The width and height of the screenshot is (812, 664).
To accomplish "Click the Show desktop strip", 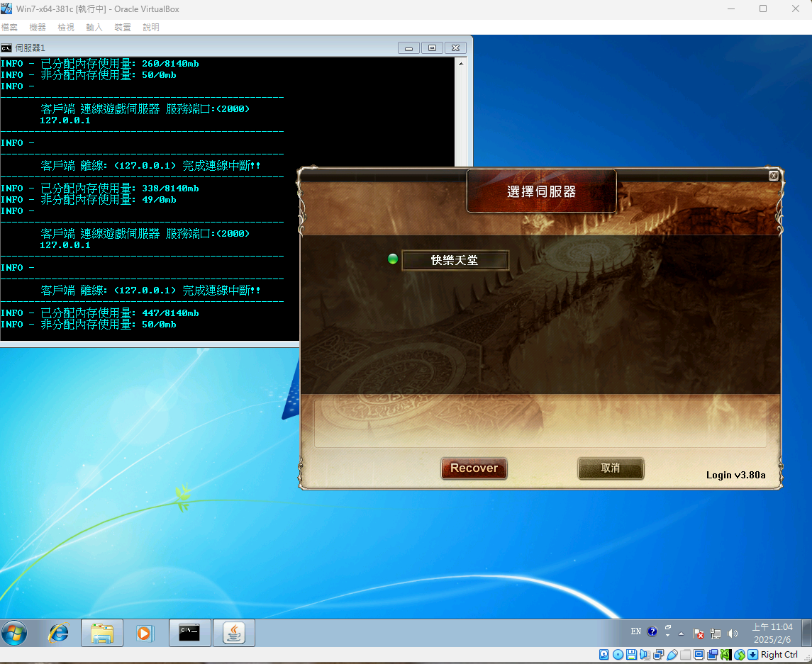I will click(x=807, y=632).
